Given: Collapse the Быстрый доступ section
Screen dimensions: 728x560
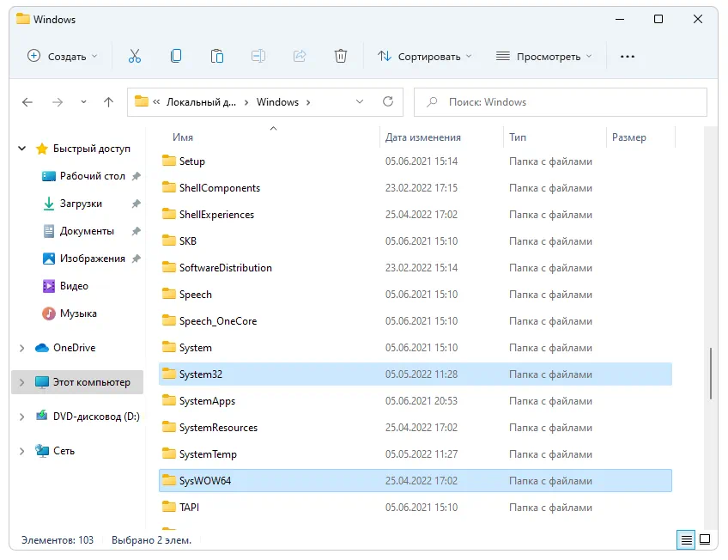Looking at the screenshot, I should coord(21,148).
